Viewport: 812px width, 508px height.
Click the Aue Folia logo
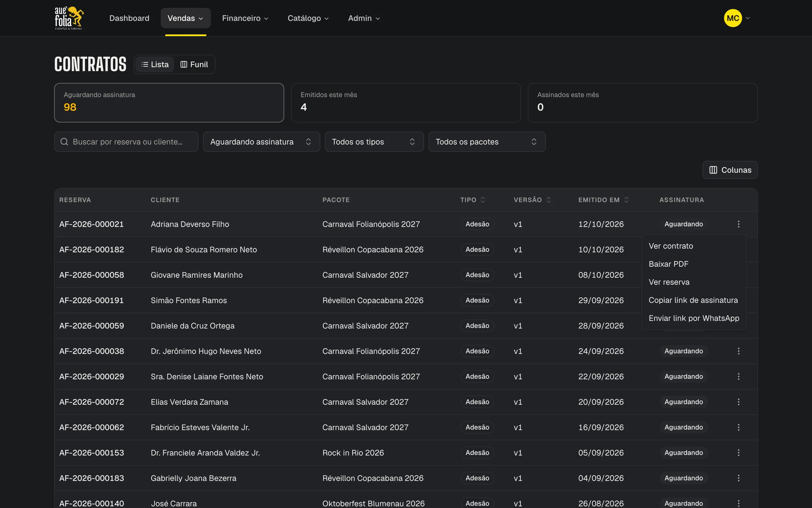pyautogui.click(x=69, y=18)
